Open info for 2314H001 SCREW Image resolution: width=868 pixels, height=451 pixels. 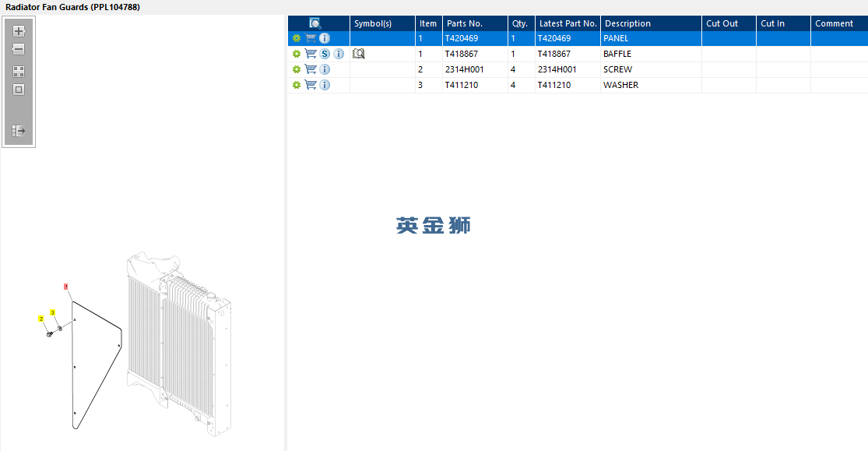(x=325, y=69)
